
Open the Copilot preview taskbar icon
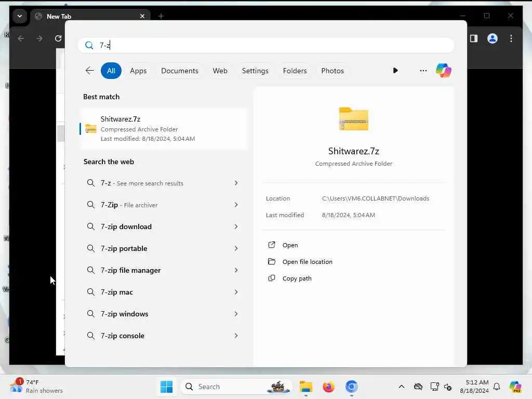515,387
